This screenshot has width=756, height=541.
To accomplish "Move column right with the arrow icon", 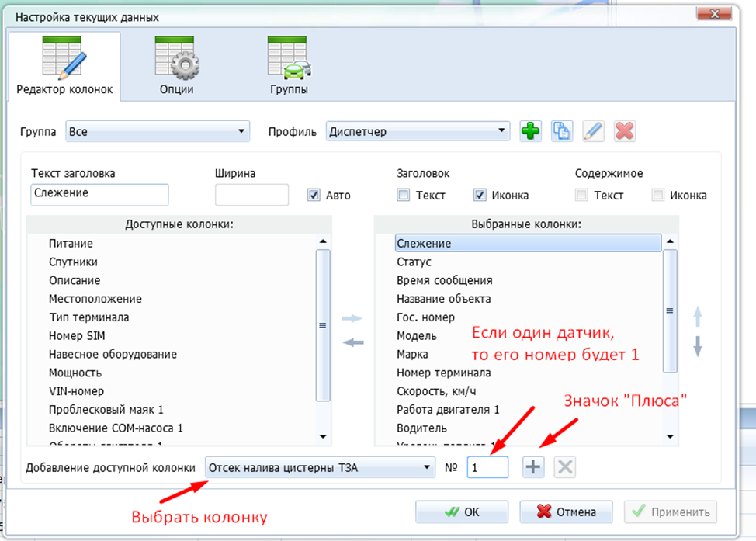I will [352, 318].
